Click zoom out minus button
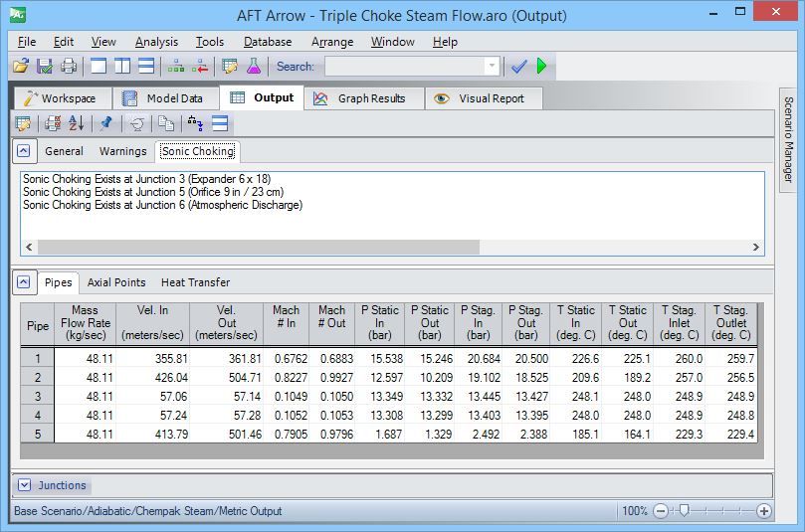Image resolution: width=805 pixels, height=532 pixels. pyautogui.click(x=661, y=511)
